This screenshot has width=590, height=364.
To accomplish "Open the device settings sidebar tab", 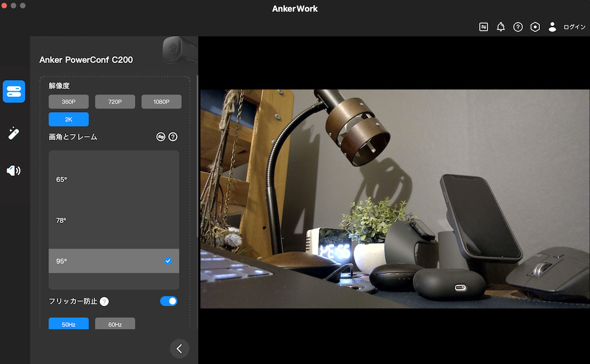I will [14, 91].
